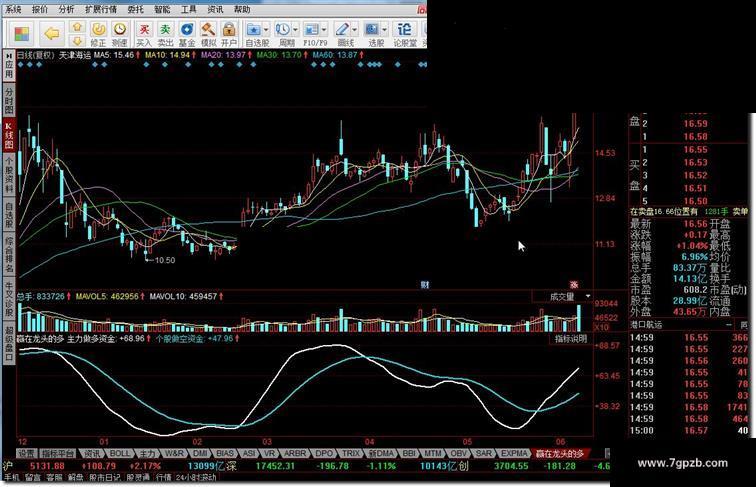Viewport: 756px width, 487px height.
Task: Click the 最新 16.56 price value
Action: pos(695,224)
